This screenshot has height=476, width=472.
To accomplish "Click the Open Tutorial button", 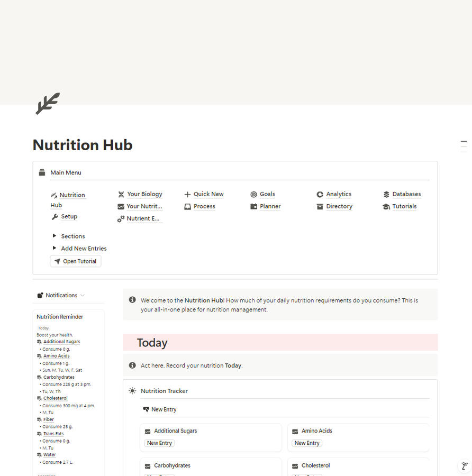I will click(76, 261).
